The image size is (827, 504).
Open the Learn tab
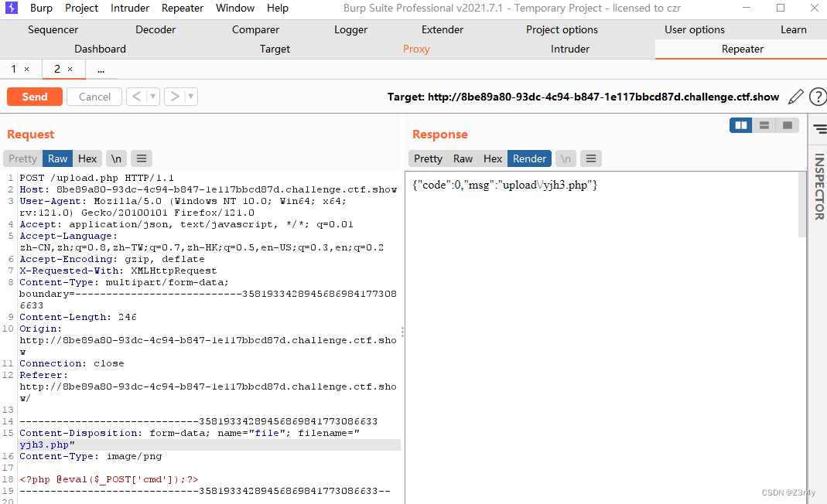(793, 29)
